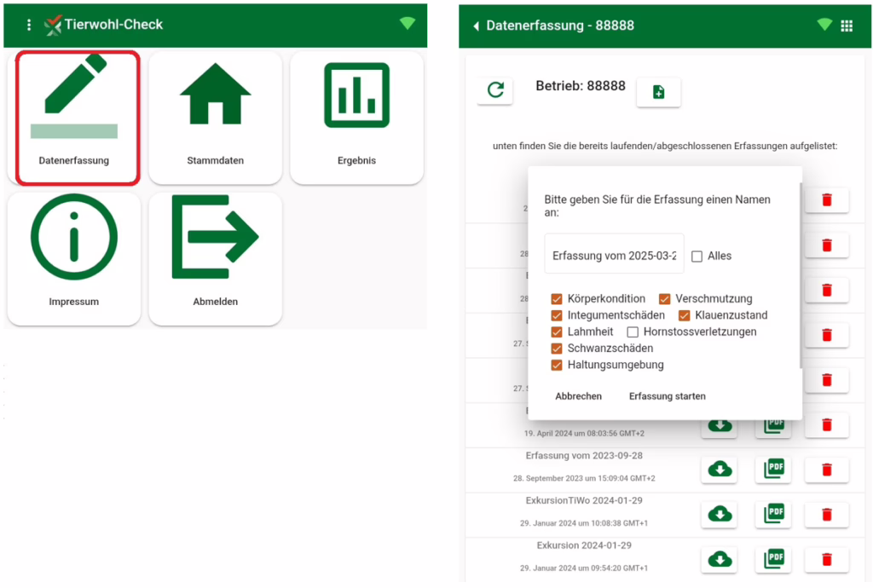Open the Impressum info tile
The height and width of the screenshot is (588, 873).
[74, 257]
